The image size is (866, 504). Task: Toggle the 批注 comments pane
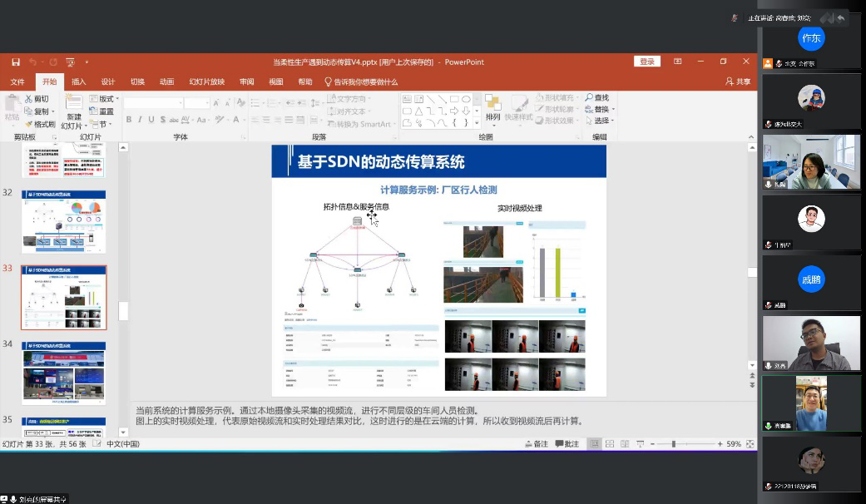click(x=567, y=444)
